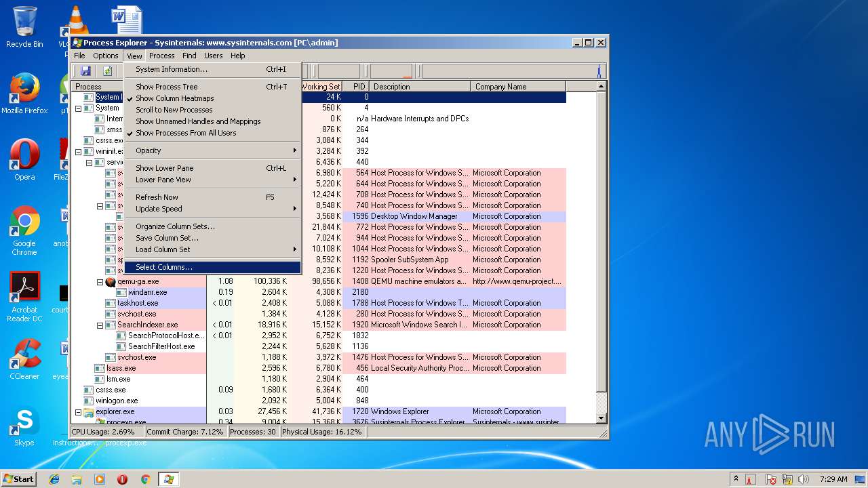
Task: Click the volume speaker tray icon
Action: tap(804, 479)
